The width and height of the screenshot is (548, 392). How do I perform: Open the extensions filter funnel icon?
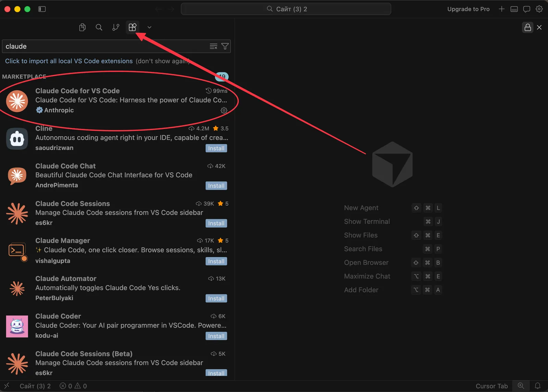[225, 46]
